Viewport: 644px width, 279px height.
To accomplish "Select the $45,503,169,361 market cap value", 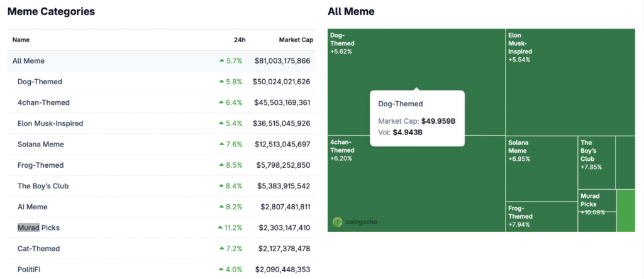I will coord(282,102).
